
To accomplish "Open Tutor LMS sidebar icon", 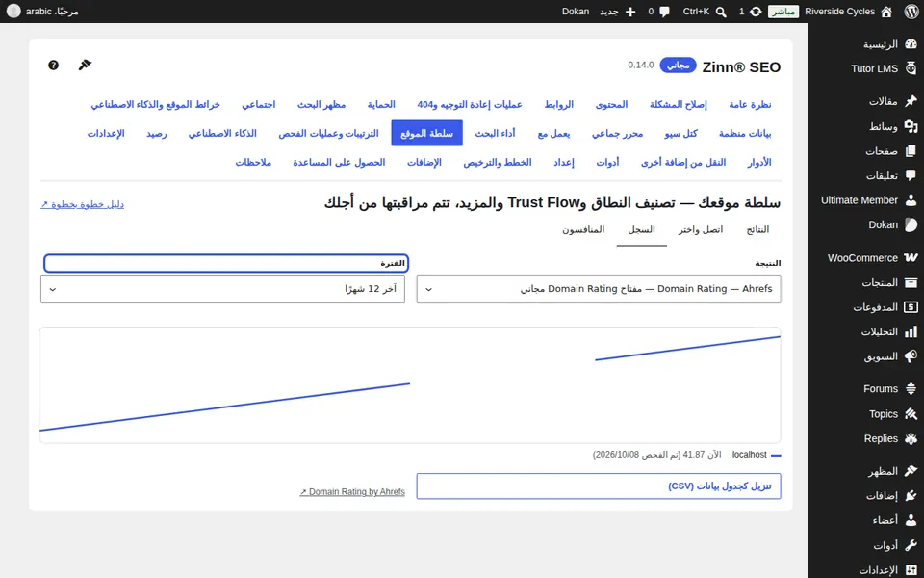I will (911, 68).
